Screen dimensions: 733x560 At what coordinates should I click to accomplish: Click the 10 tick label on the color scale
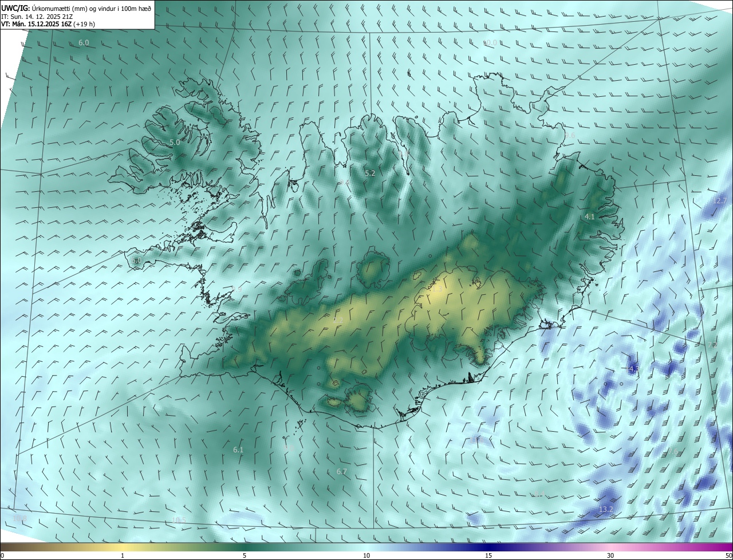point(366,555)
